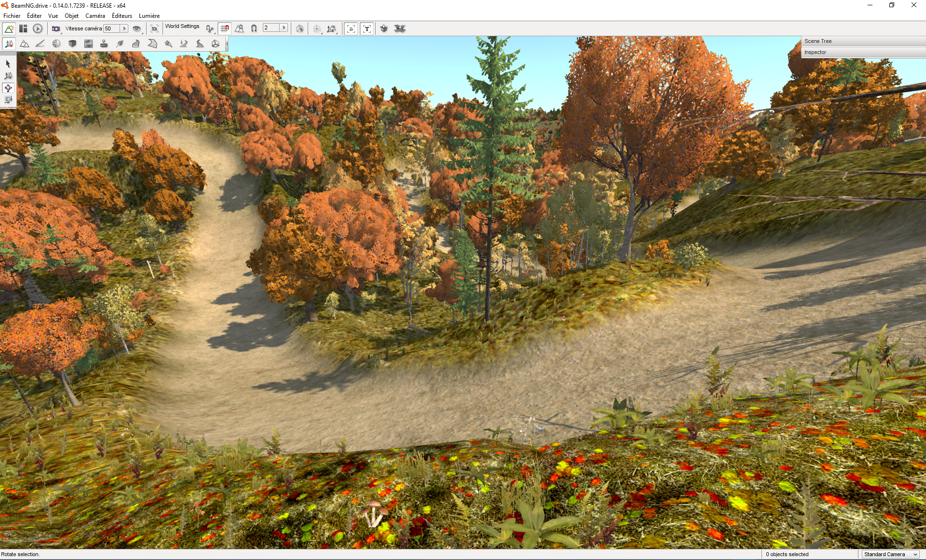Select the Decal Editor stamp icon
This screenshot has width=926, height=560.
(x=104, y=44)
